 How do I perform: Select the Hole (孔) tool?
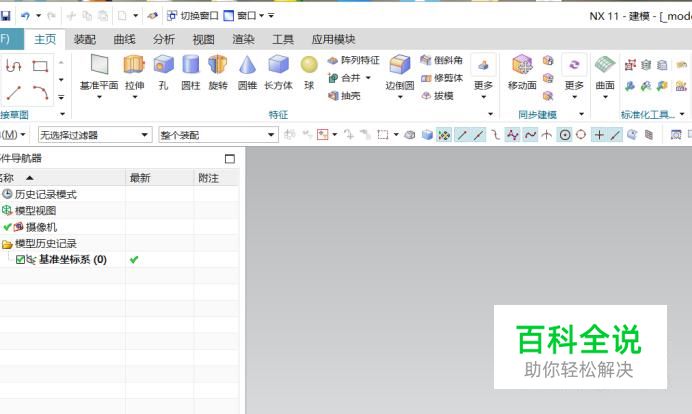point(164,72)
